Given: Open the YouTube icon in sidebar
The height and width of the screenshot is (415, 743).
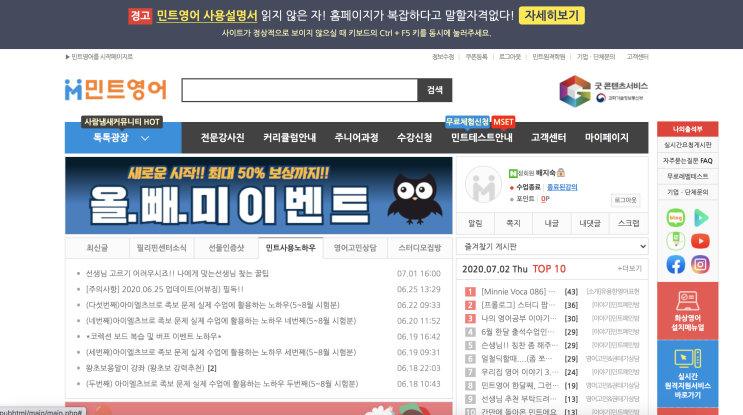Looking at the screenshot, I should [700, 241].
